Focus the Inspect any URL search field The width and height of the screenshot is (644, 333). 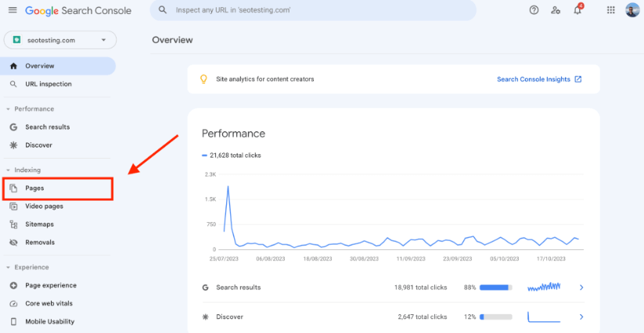(313, 10)
